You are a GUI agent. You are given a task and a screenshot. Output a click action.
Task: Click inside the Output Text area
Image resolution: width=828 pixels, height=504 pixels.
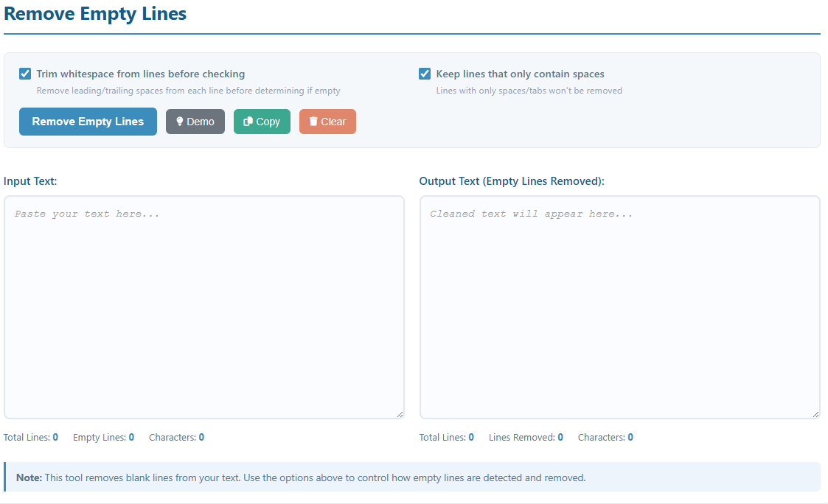[x=619, y=307]
